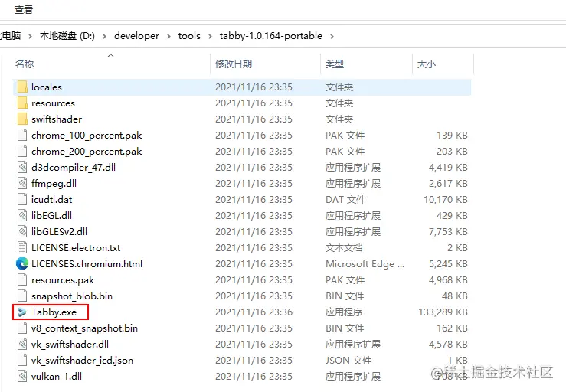Expand the chevron before 本地磁盘 (D:)
Image resolution: width=566 pixels, height=392 pixels.
(x=30, y=36)
